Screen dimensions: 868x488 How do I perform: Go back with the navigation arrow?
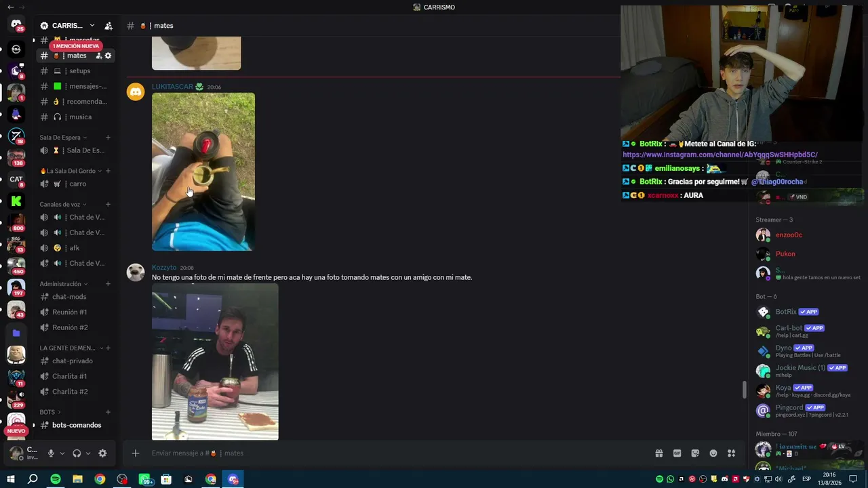[x=10, y=7]
